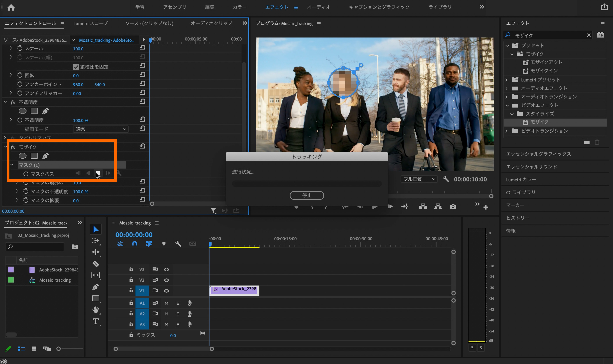Clear the モザイク effects search field

tap(589, 35)
